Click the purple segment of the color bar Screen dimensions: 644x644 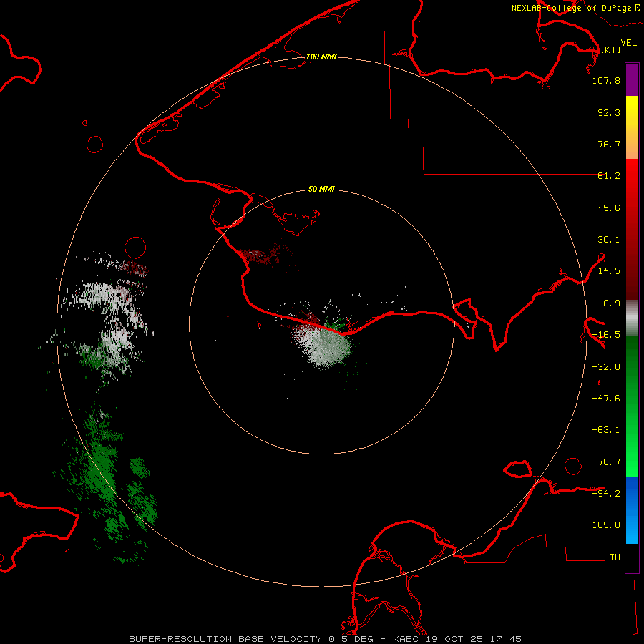point(632,79)
